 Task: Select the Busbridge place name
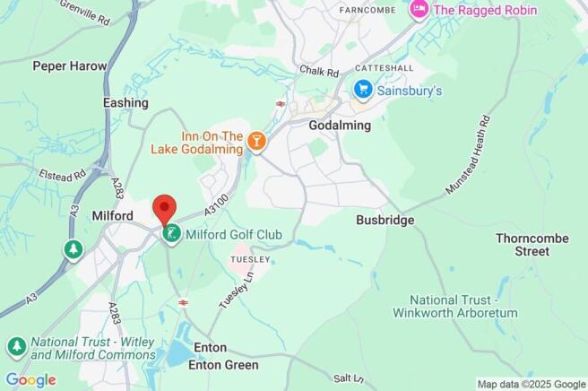385,220
